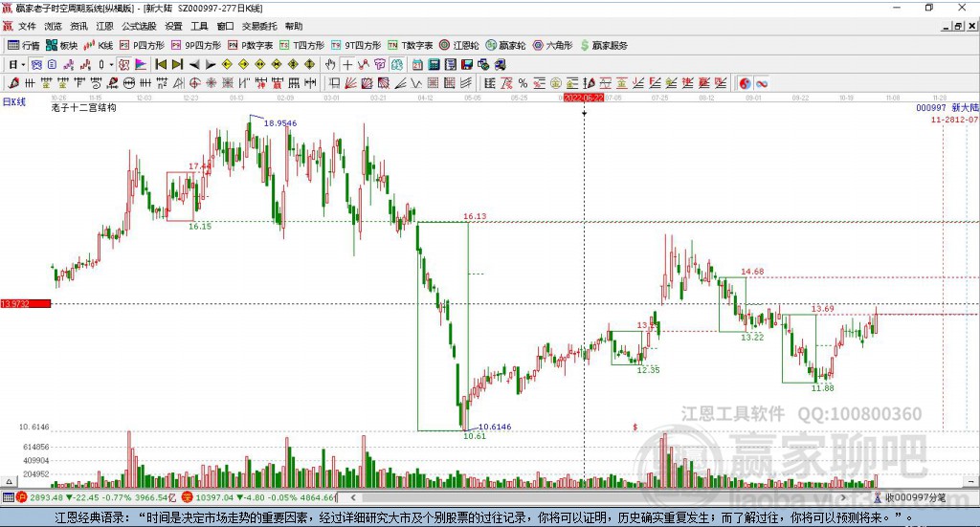This screenshot has width=980, height=527.
Task: Open the T四方形 tool
Action: pyautogui.click(x=301, y=46)
